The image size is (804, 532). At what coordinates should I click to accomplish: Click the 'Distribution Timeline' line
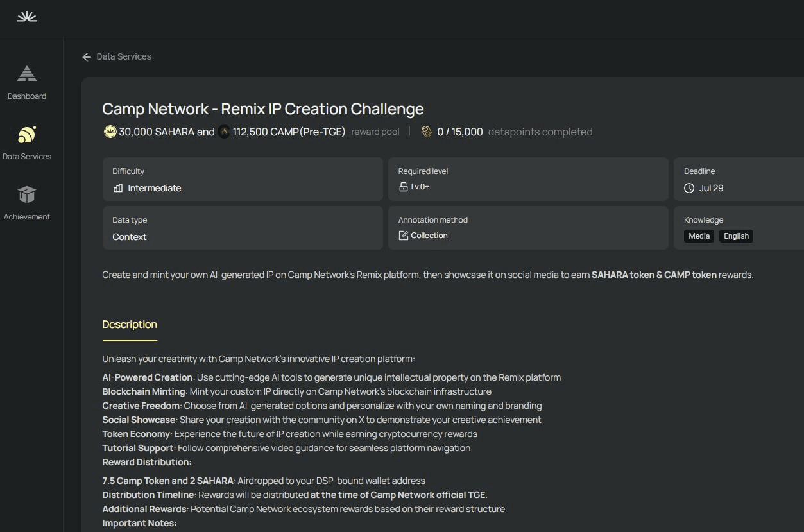[x=295, y=495]
